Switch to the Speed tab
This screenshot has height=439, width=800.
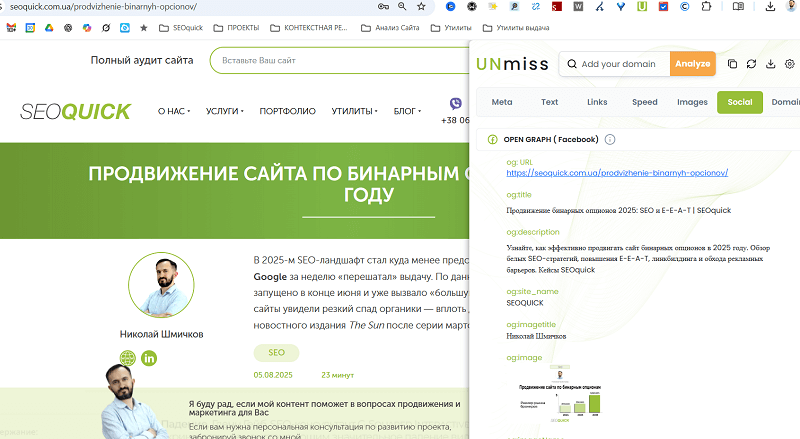645,102
